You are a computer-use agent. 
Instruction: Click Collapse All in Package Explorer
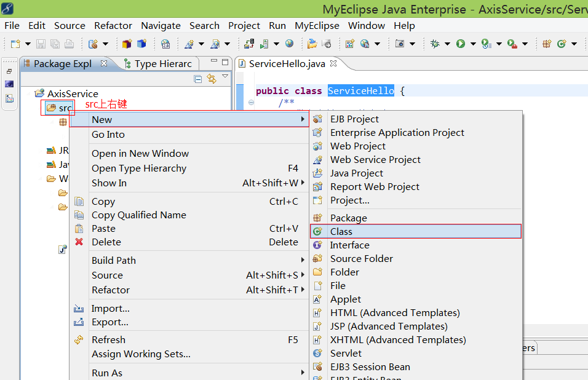[x=198, y=79]
